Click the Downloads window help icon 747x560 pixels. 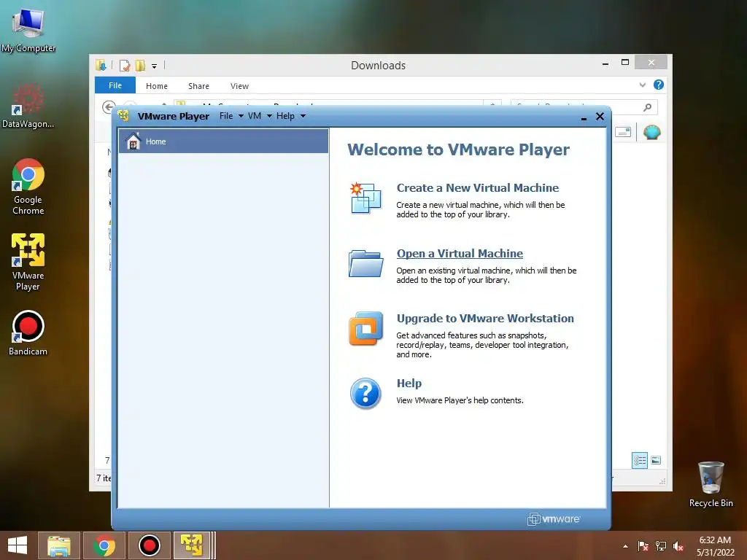point(659,85)
